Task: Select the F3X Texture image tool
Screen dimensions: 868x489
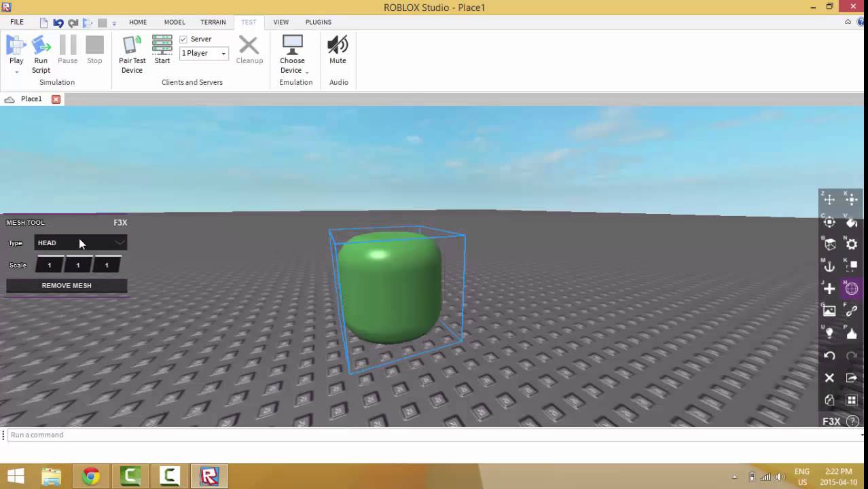Action: coord(829,311)
